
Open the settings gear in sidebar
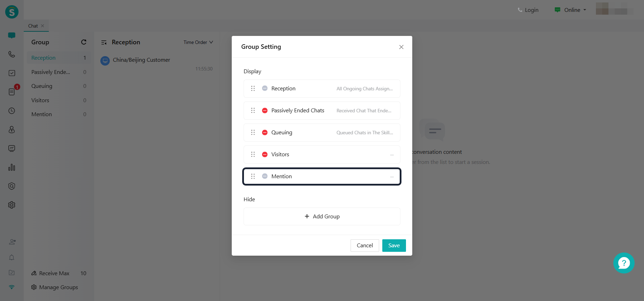tap(11, 205)
